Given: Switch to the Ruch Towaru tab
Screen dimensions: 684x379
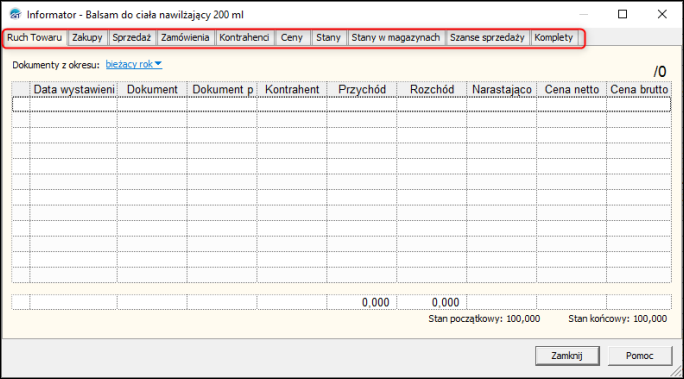Looking at the screenshot, I should click(x=34, y=38).
